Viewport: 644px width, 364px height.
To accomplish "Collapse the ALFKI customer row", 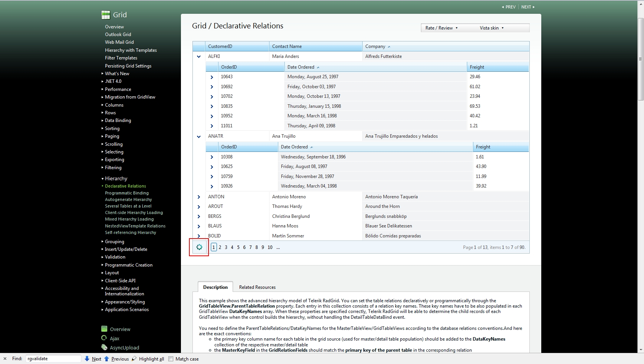I will (199, 56).
